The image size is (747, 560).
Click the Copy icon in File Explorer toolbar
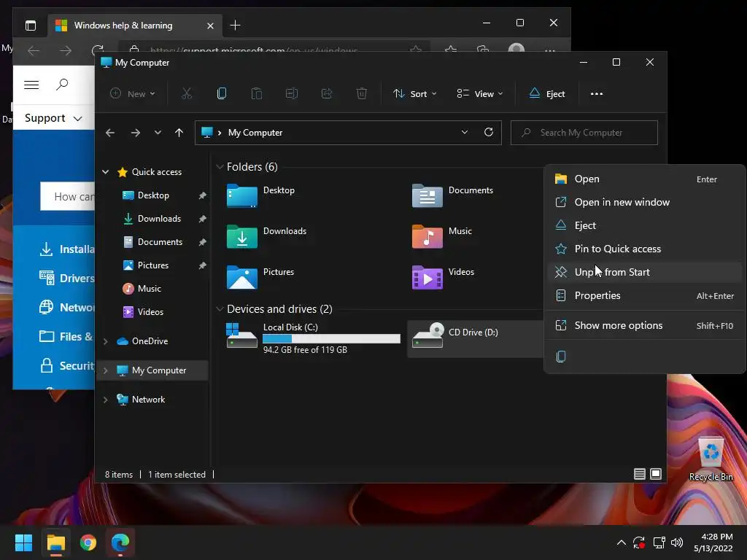[222, 93]
